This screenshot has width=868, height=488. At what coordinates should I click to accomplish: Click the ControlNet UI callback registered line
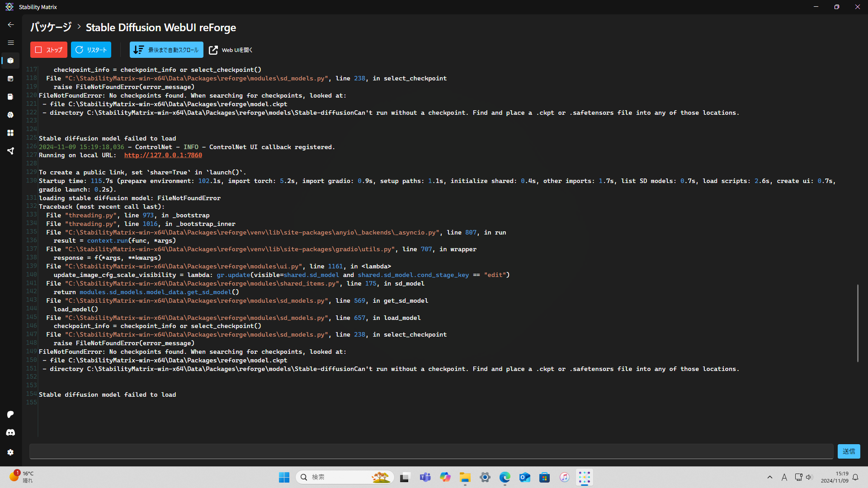click(x=187, y=147)
